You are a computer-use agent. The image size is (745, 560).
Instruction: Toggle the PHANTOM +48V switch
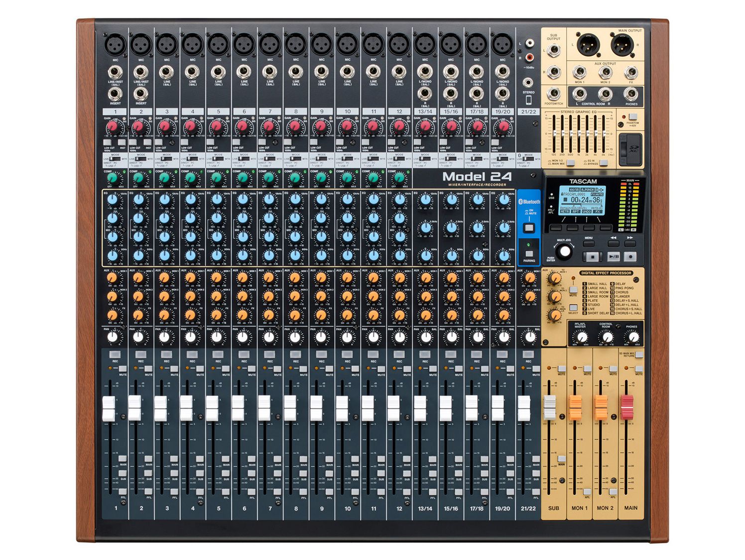633,116
